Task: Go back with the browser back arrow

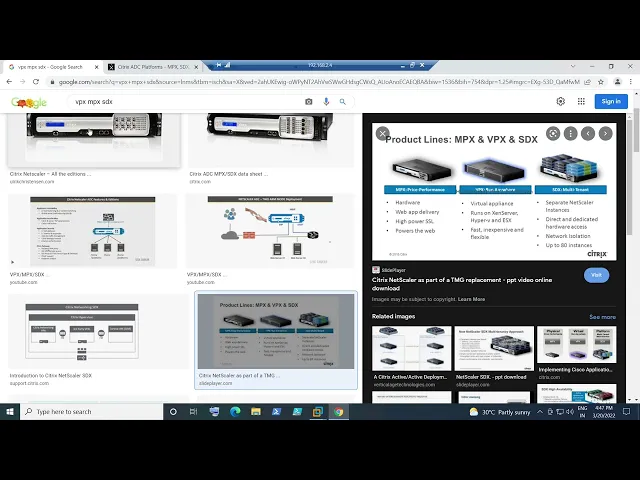Action: pyautogui.click(x=9, y=82)
